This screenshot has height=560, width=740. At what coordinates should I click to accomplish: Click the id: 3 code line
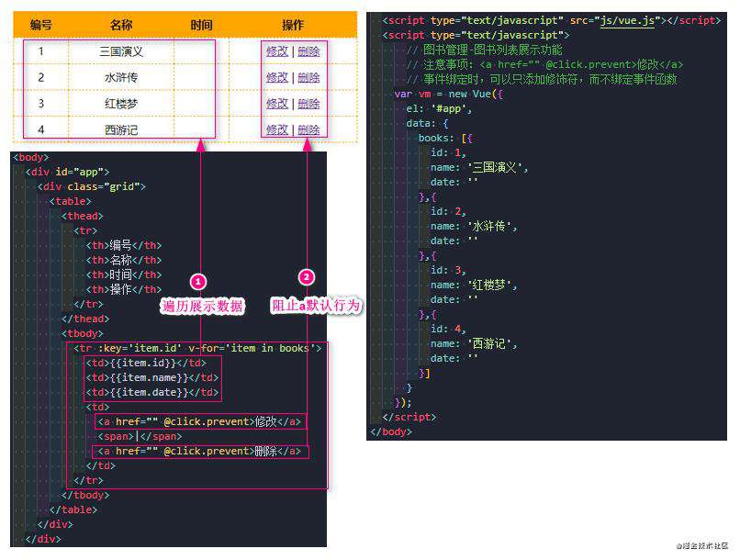click(x=448, y=270)
